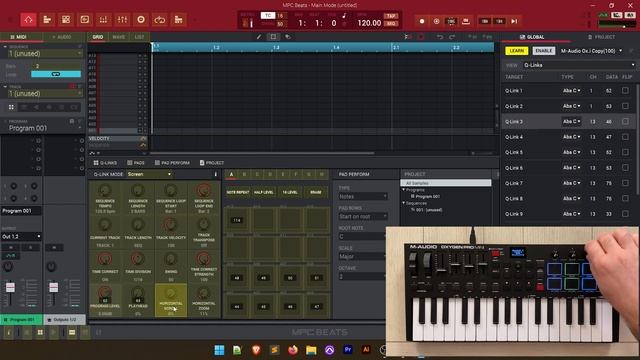This screenshot has width=640, height=360.
Task: Toggle Flip checkbox for Q-Link 3
Action: [625, 121]
